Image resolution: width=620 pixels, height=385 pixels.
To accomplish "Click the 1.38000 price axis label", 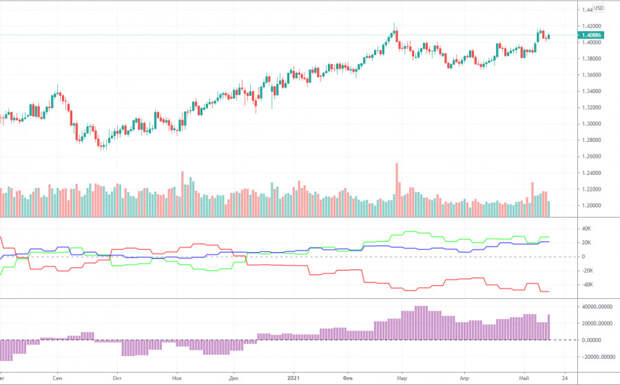I will [x=591, y=59].
